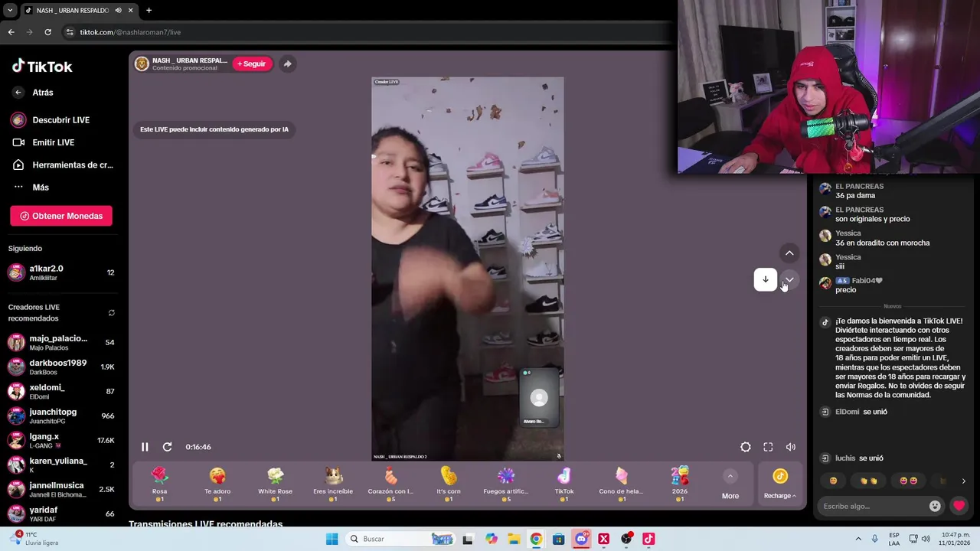The width and height of the screenshot is (980, 551).
Task: Click the TikTok logo
Action: point(42,67)
